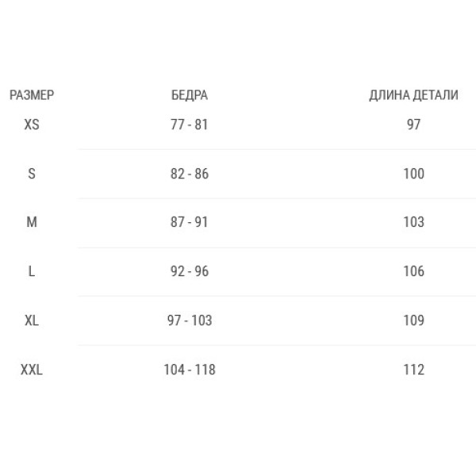Select the M size label
This screenshot has width=476, height=476.
click(32, 222)
